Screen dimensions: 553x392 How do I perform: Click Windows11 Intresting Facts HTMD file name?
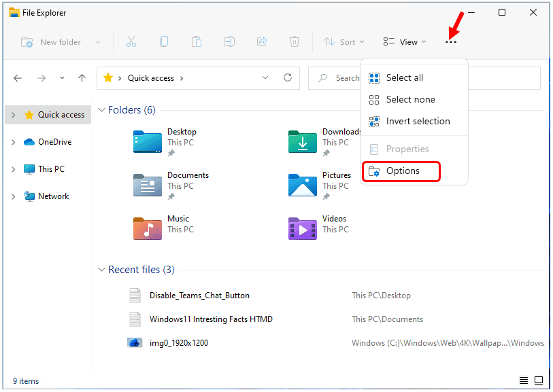click(x=211, y=319)
